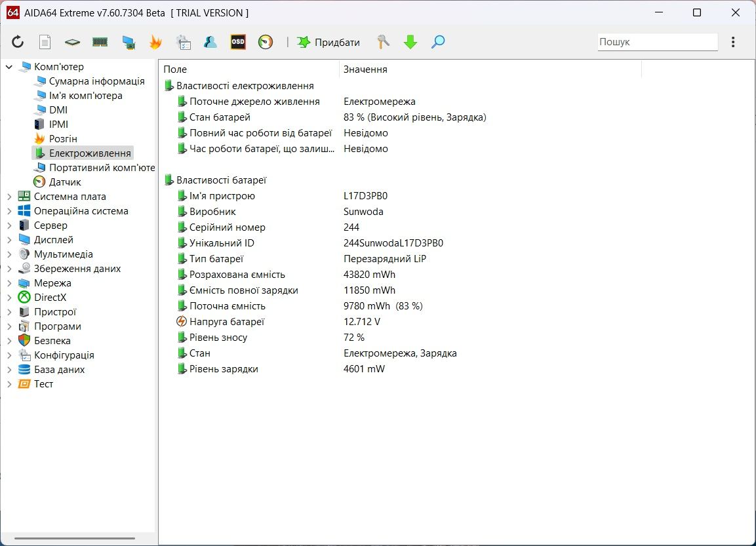Click the network computer toolbar icon
The width and height of the screenshot is (756, 546).
tap(128, 43)
